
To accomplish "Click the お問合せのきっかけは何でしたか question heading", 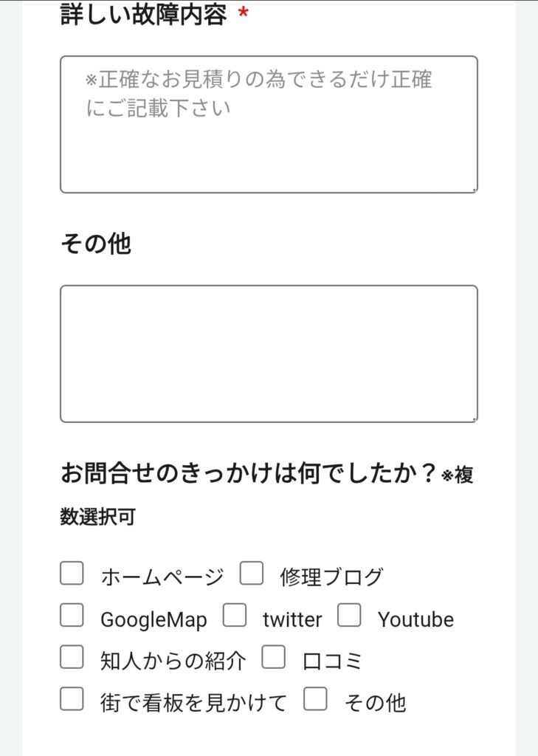I will point(251,473).
